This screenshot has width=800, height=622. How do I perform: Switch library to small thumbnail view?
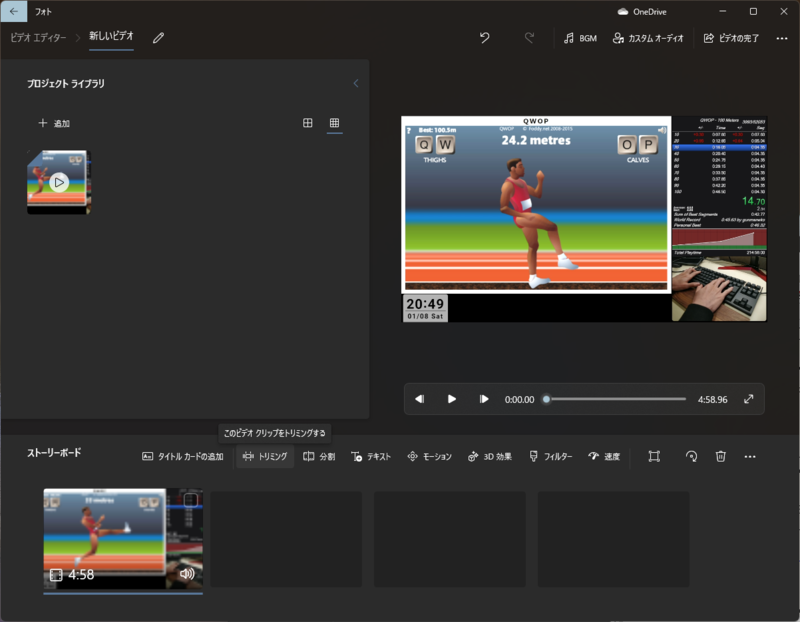pyautogui.click(x=334, y=123)
